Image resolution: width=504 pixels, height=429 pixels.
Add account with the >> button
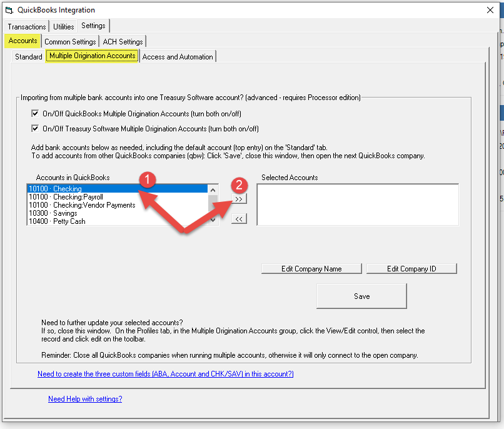tap(239, 199)
